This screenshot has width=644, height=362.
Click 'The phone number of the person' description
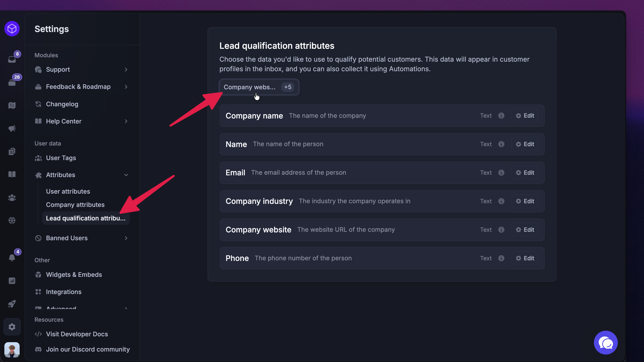pyautogui.click(x=303, y=258)
